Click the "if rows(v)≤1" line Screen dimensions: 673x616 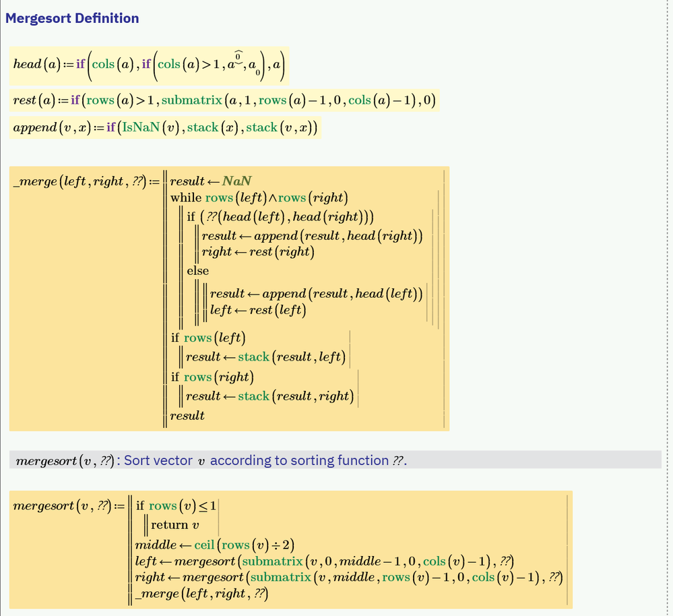click(x=177, y=506)
